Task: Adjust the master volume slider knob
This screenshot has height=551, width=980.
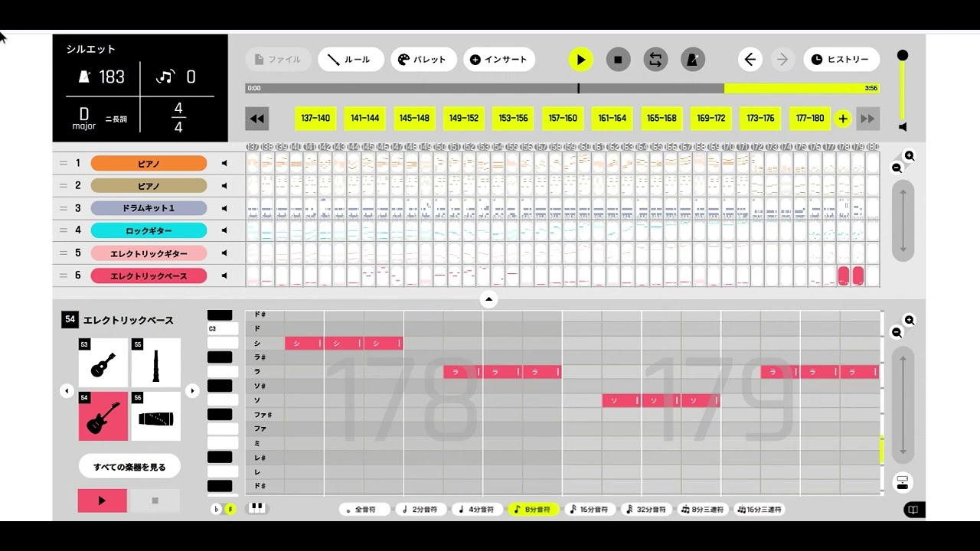Action: click(903, 55)
